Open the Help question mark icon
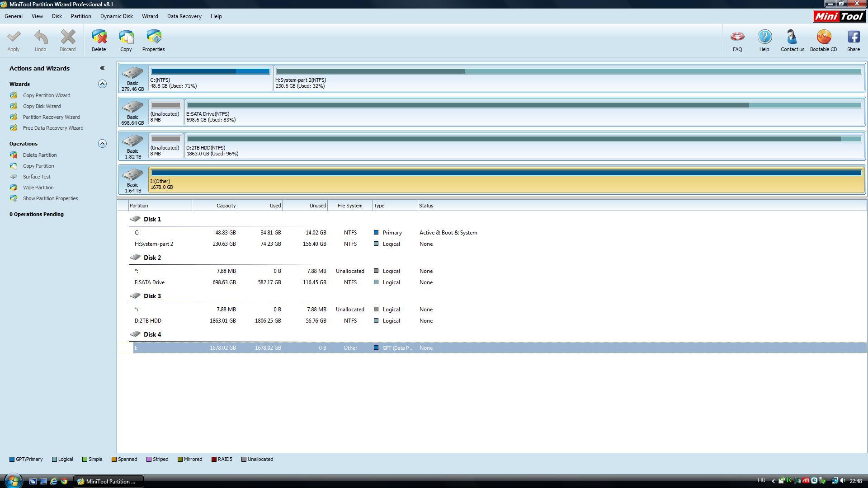 [x=764, y=37]
